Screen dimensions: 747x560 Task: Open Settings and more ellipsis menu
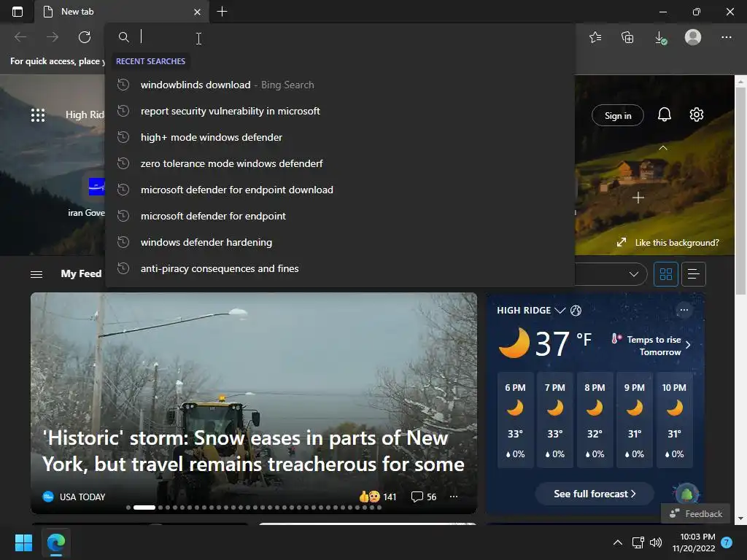coord(726,37)
